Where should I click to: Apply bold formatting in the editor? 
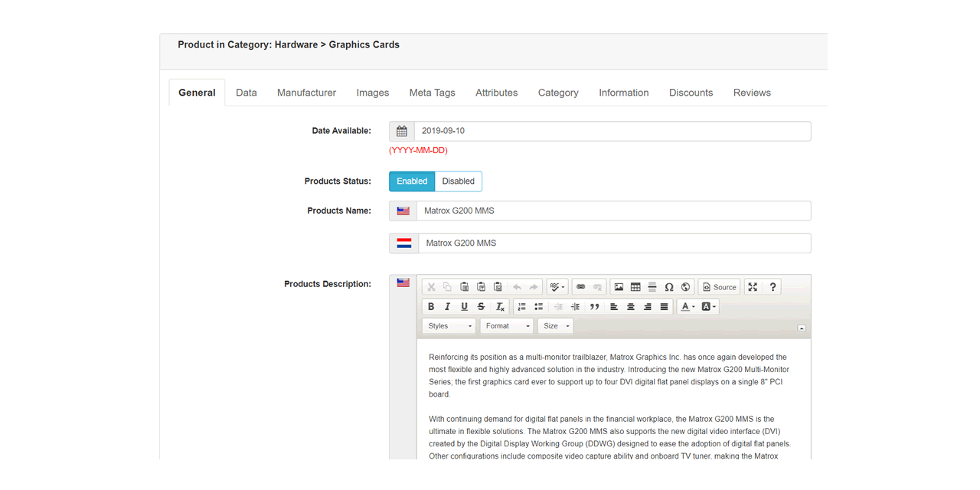(431, 307)
